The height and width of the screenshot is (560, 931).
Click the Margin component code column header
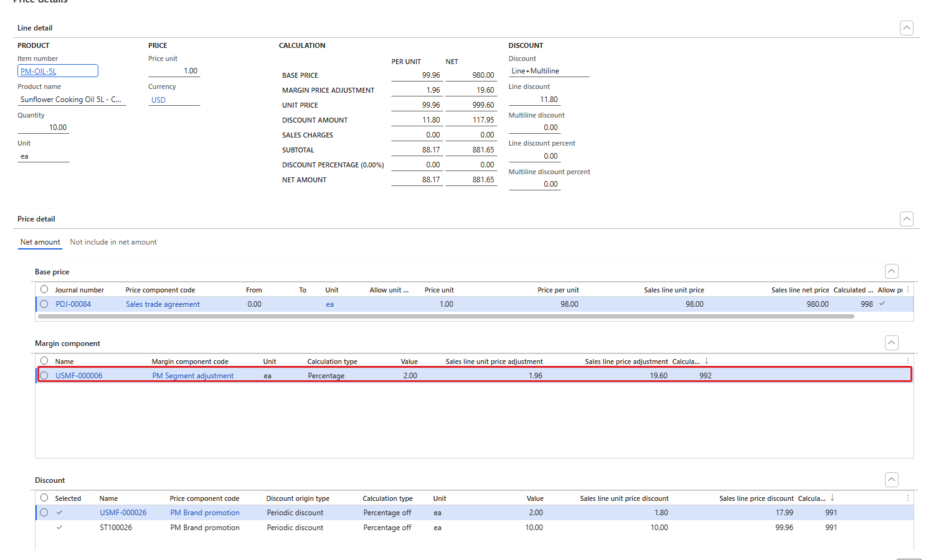(190, 362)
